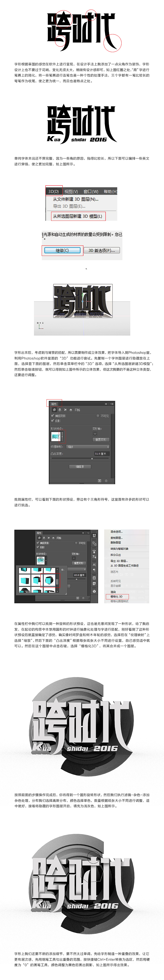
Task: Select the Deform icon in the 51.9 厘米 panel
Action: point(60,410)
